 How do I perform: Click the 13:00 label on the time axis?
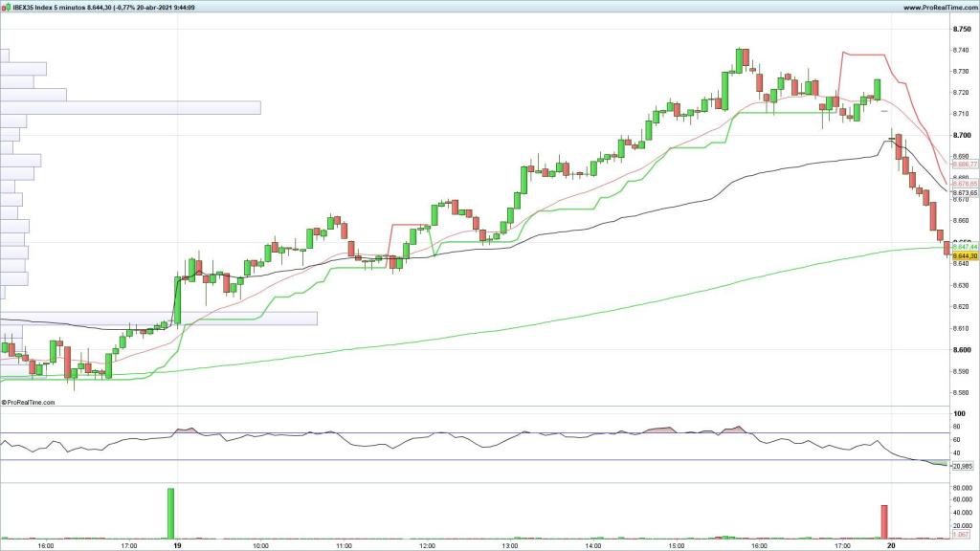tap(510, 546)
